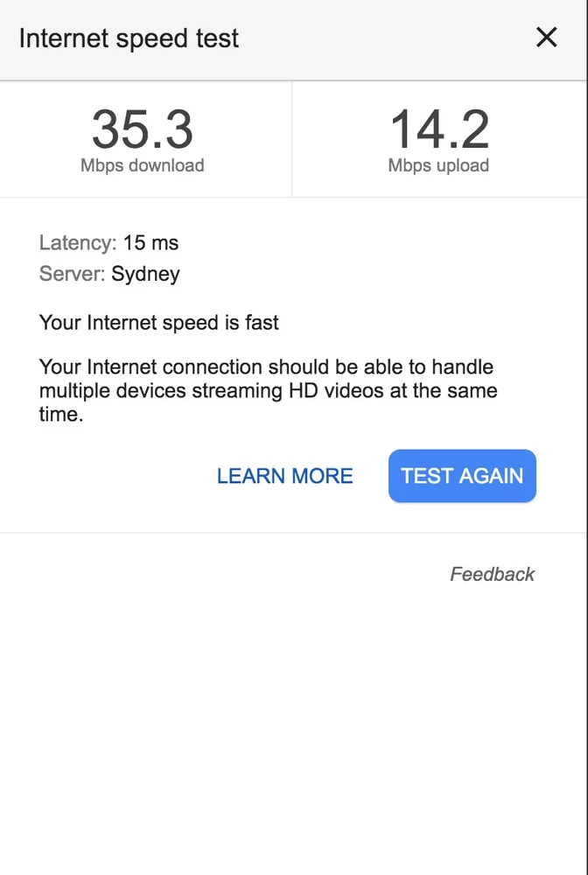Click the Sydney server name
This screenshot has height=875, width=588.
[x=145, y=274]
